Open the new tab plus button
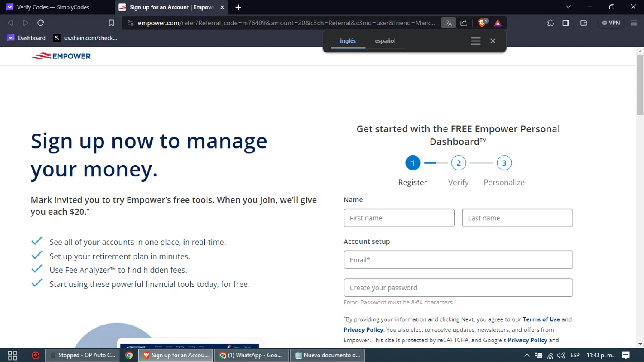644x362 pixels. (238, 7)
